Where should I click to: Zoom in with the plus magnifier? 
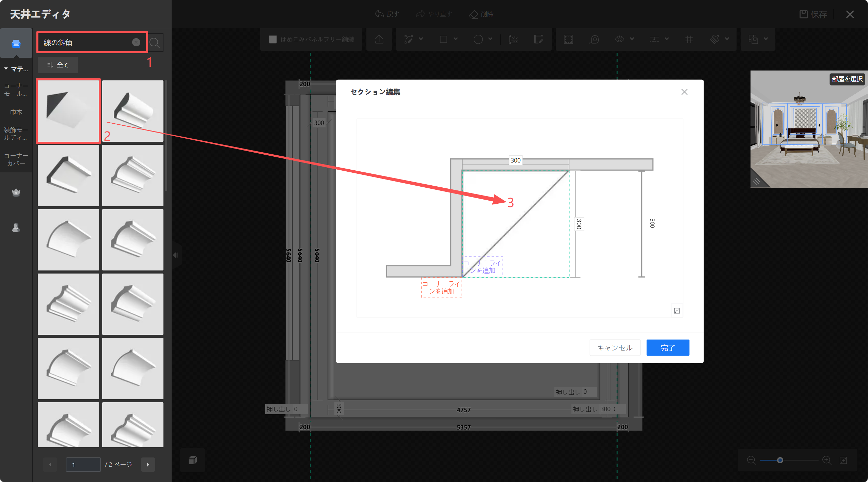pyautogui.click(x=827, y=460)
